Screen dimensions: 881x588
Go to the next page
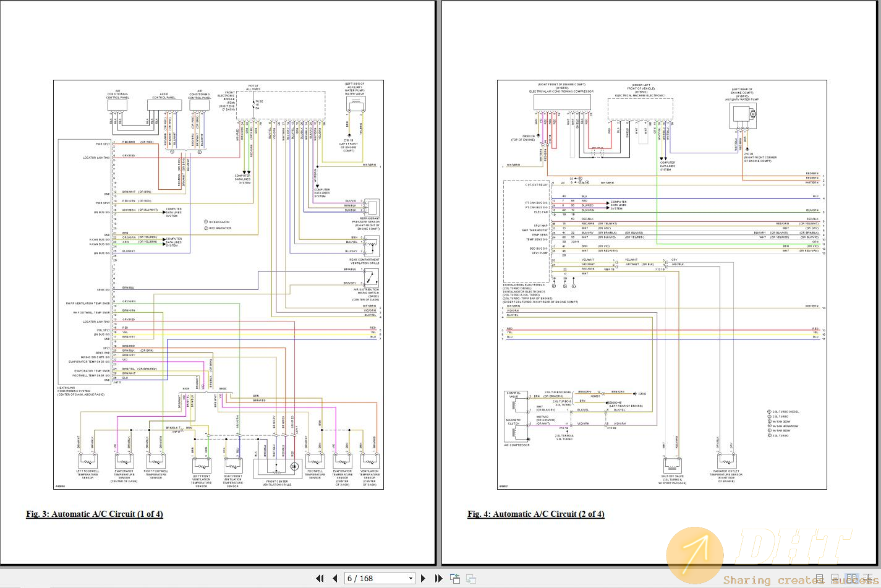423,578
